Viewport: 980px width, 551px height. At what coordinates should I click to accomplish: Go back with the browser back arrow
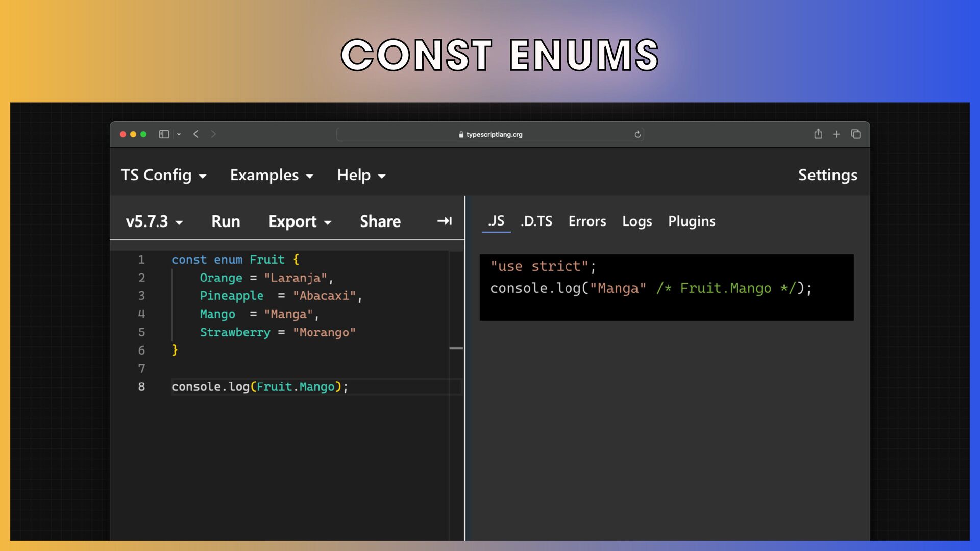point(196,134)
